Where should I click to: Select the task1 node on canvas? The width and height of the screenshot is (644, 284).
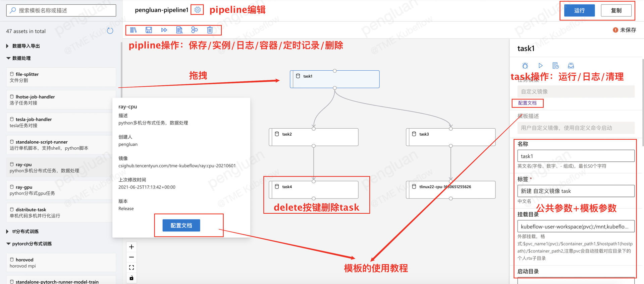click(335, 79)
